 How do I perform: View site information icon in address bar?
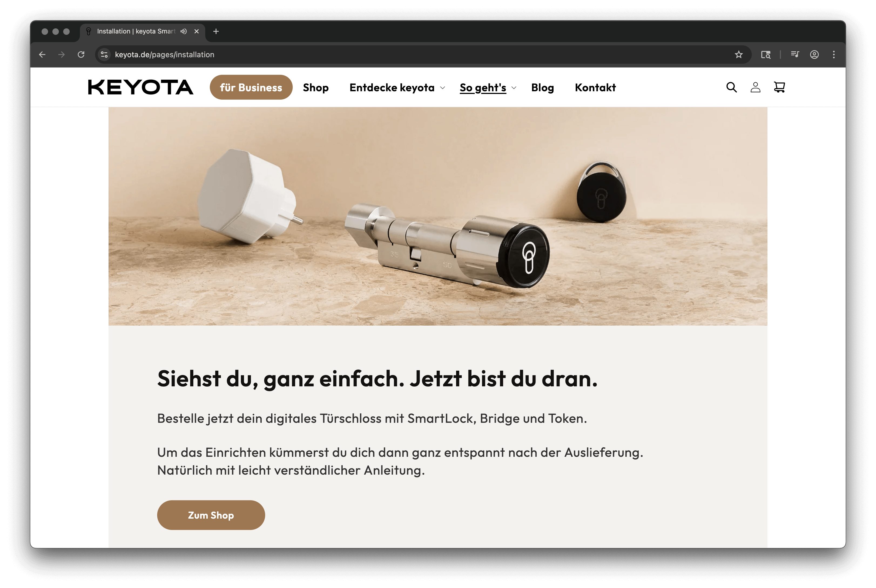coord(104,55)
